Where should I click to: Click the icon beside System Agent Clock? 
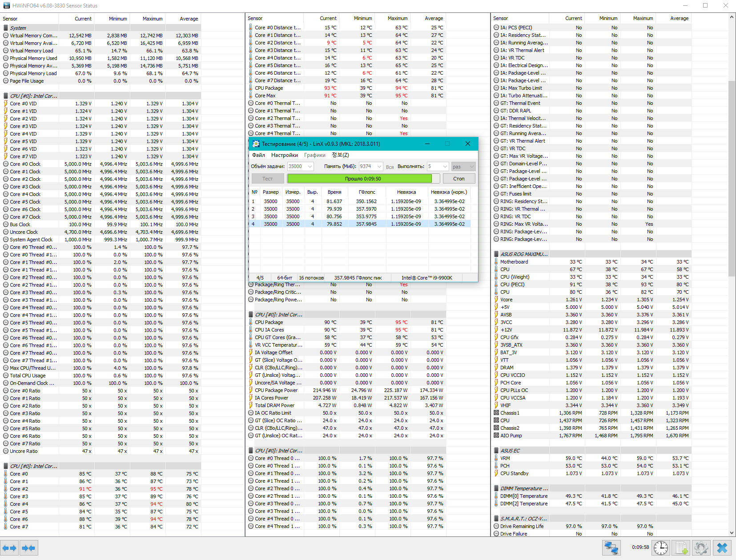pos(6,240)
